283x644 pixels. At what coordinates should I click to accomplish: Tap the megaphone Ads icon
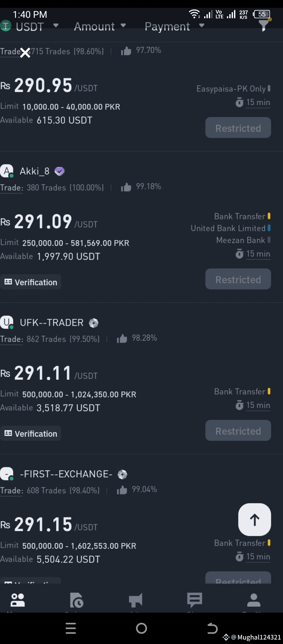click(x=135, y=600)
